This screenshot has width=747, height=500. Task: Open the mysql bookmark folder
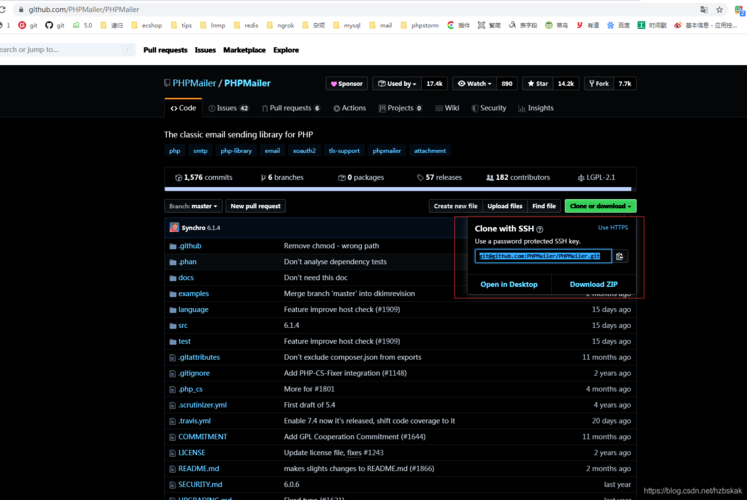point(347,25)
